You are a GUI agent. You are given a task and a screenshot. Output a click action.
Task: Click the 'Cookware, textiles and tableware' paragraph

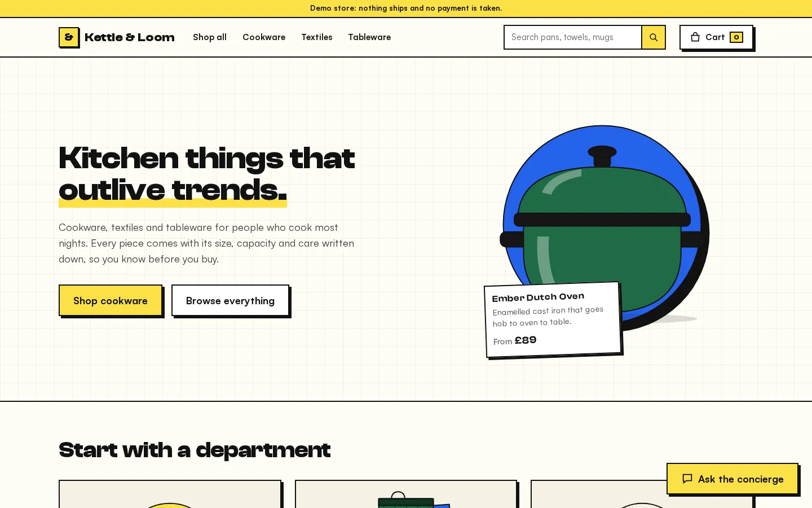(206, 243)
